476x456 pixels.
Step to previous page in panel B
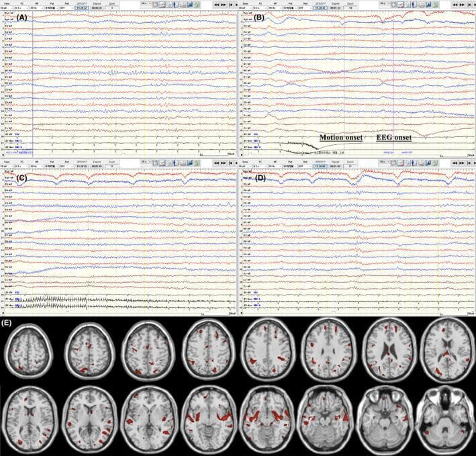tap(469, 5)
